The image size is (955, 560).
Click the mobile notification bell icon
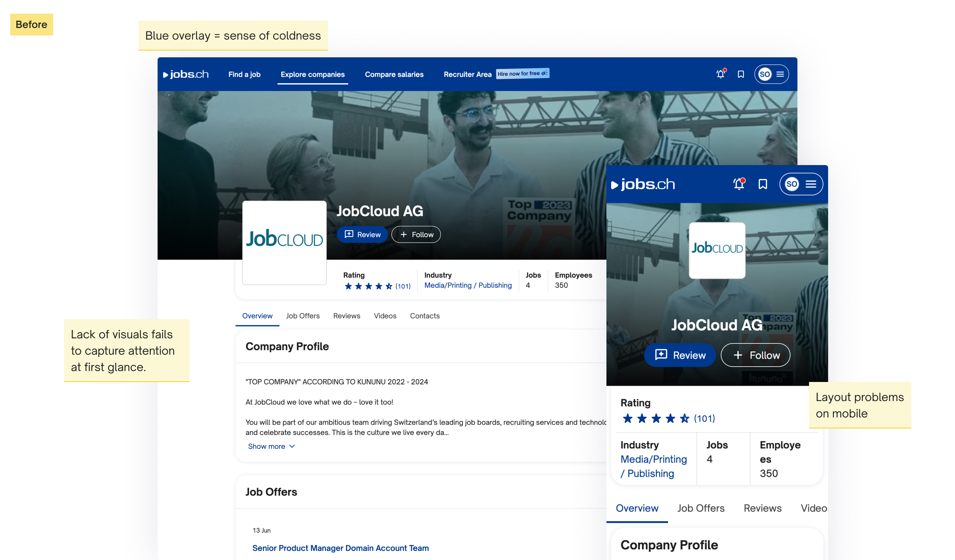click(739, 184)
